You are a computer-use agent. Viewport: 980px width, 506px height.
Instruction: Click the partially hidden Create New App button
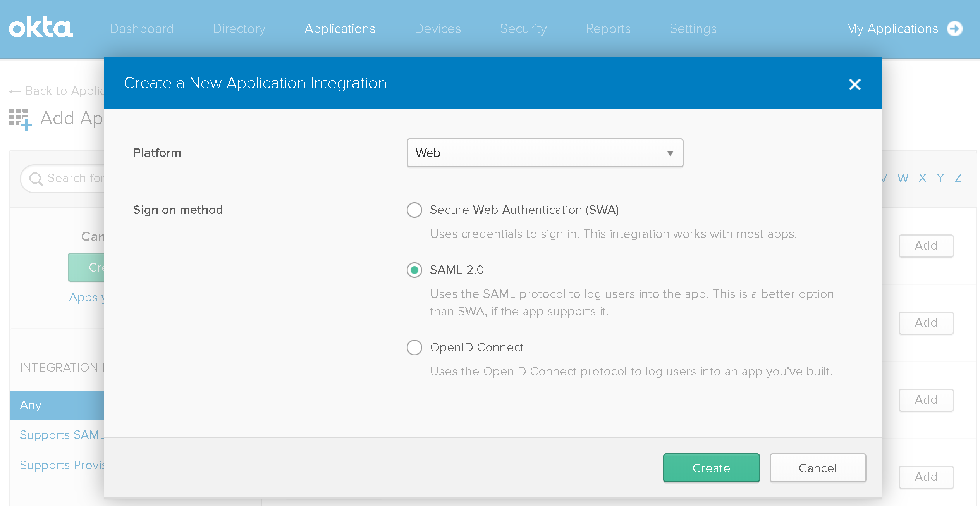pyautogui.click(x=86, y=267)
